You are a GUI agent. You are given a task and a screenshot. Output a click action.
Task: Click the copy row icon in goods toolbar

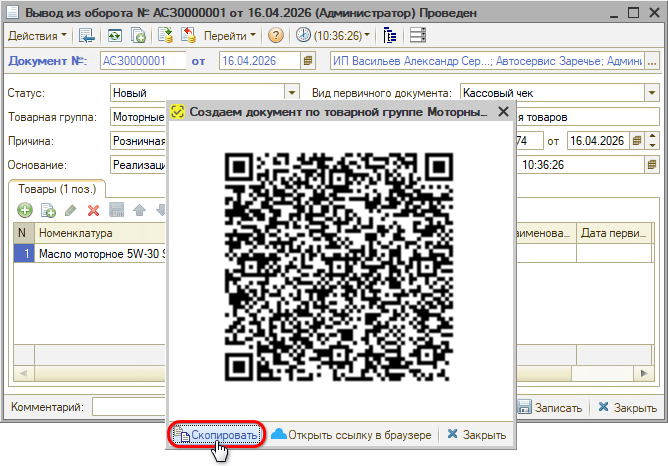tap(46, 211)
